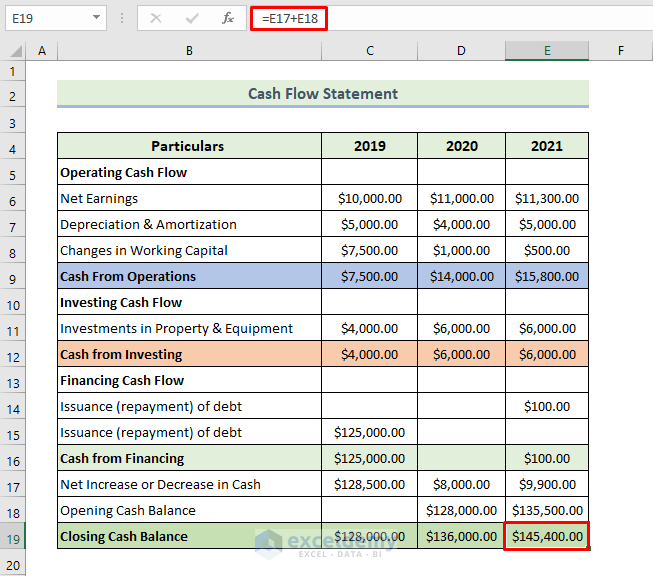Click Cash from Investing label cell

pos(189,354)
